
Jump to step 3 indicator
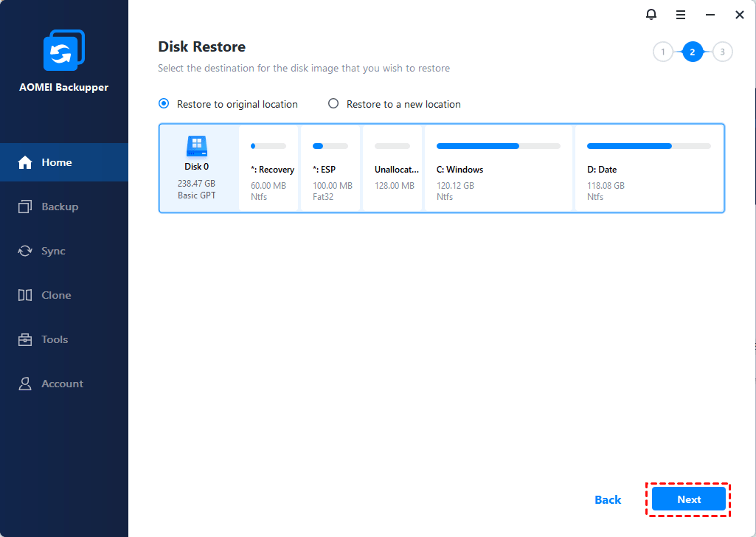click(x=722, y=52)
